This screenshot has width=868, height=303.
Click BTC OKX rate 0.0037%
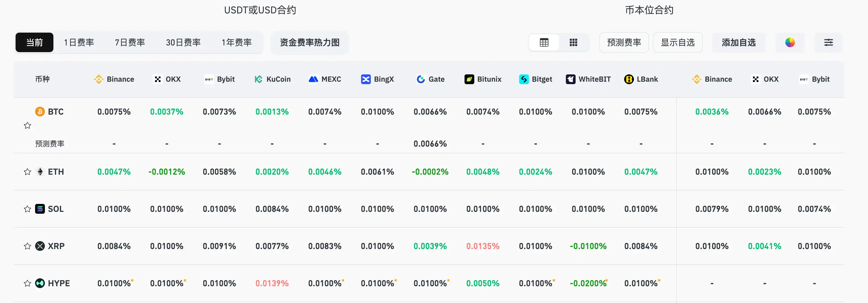[x=166, y=112]
